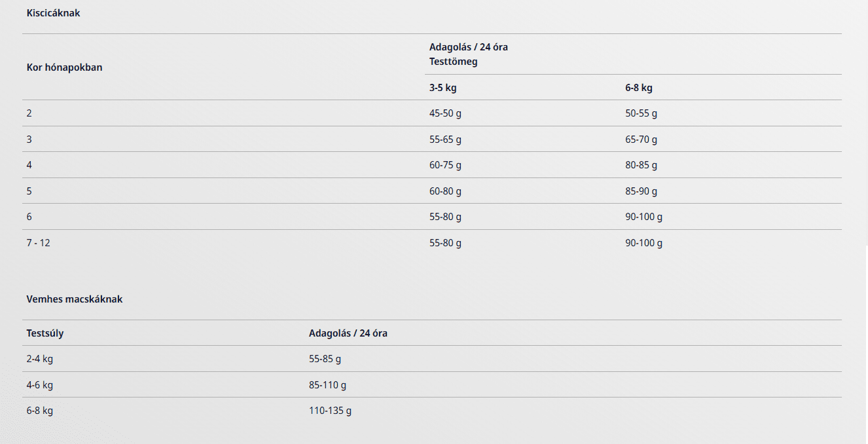The height and width of the screenshot is (444, 868).
Task: Select the 85-110 g cell
Action: (328, 385)
